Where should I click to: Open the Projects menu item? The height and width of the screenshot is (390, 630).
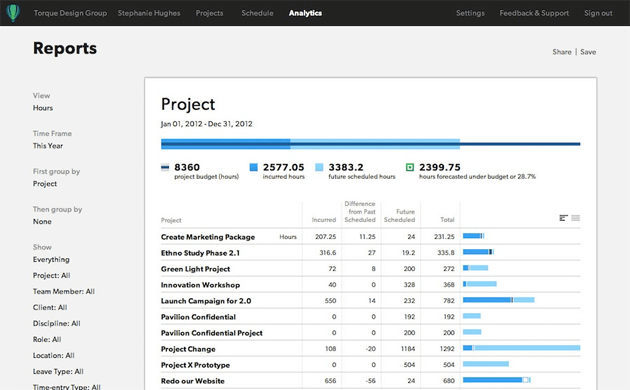point(209,13)
